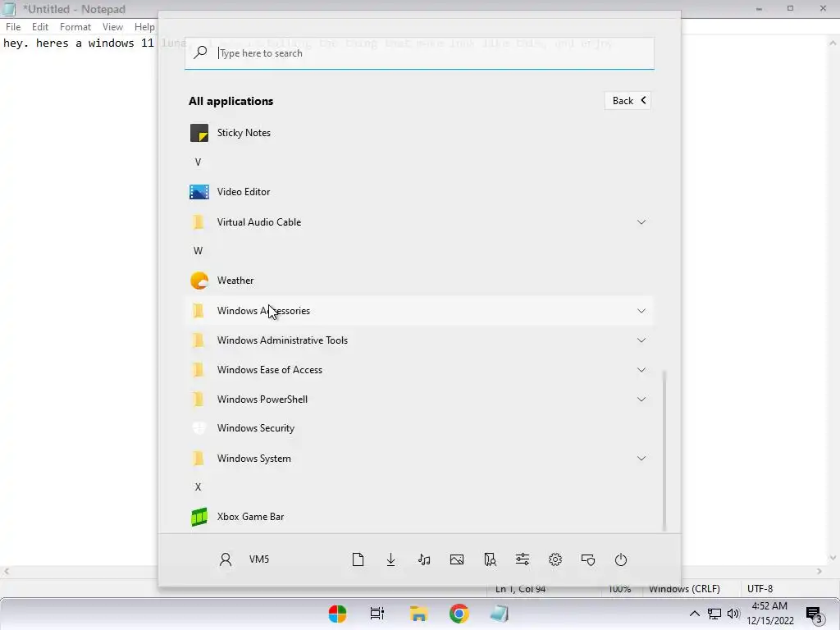
Task: Click the Windows System folder icon
Action: coord(199,459)
